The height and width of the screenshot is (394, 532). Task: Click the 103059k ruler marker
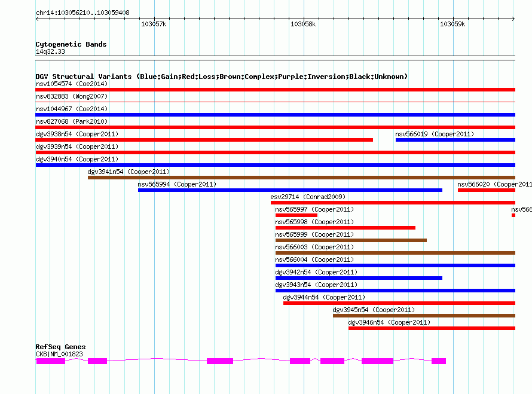[x=452, y=24]
